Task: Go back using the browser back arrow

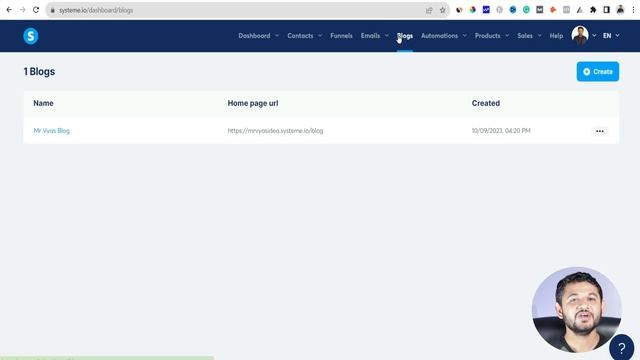Action: click(x=9, y=10)
